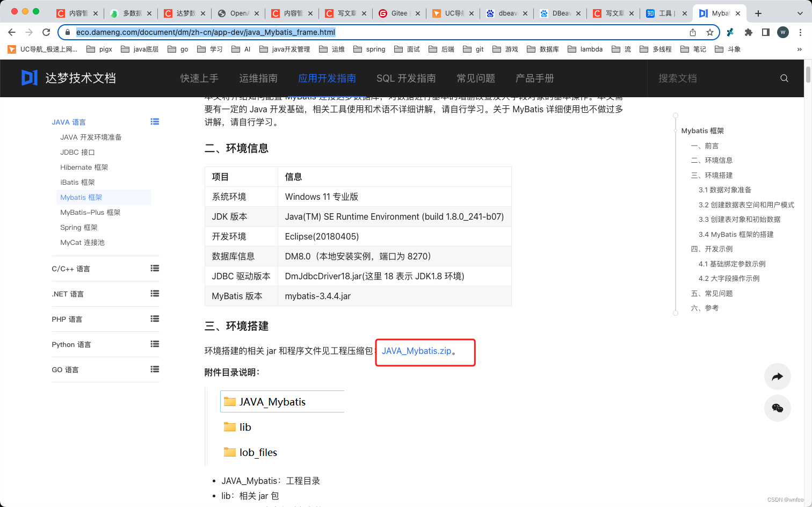This screenshot has height=507, width=812.
Task: Open the 常见问题 nav item
Action: [x=476, y=78]
